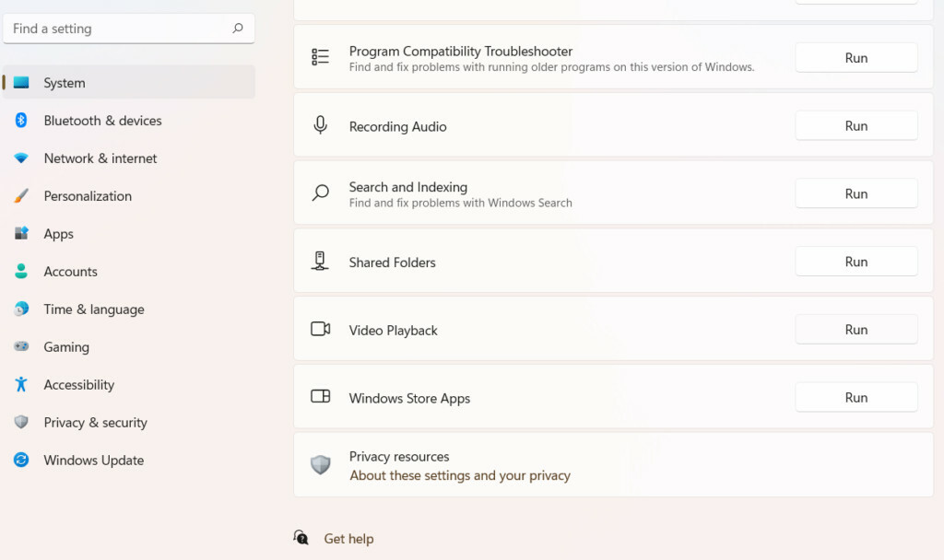Image resolution: width=944 pixels, height=560 pixels.
Task: Run the Recording Audio troubleshooter
Action: [x=855, y=126]
